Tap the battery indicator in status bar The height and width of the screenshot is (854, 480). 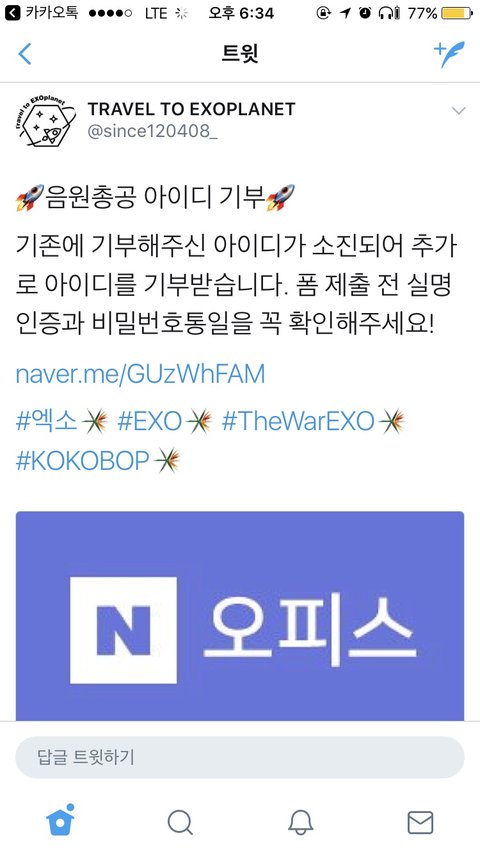(457, 13)
